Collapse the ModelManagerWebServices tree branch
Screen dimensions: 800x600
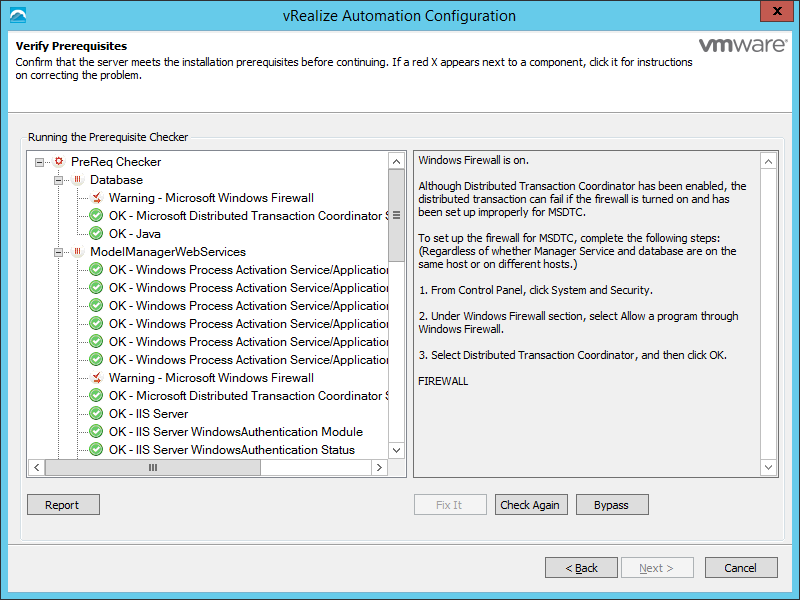[59, 252]
